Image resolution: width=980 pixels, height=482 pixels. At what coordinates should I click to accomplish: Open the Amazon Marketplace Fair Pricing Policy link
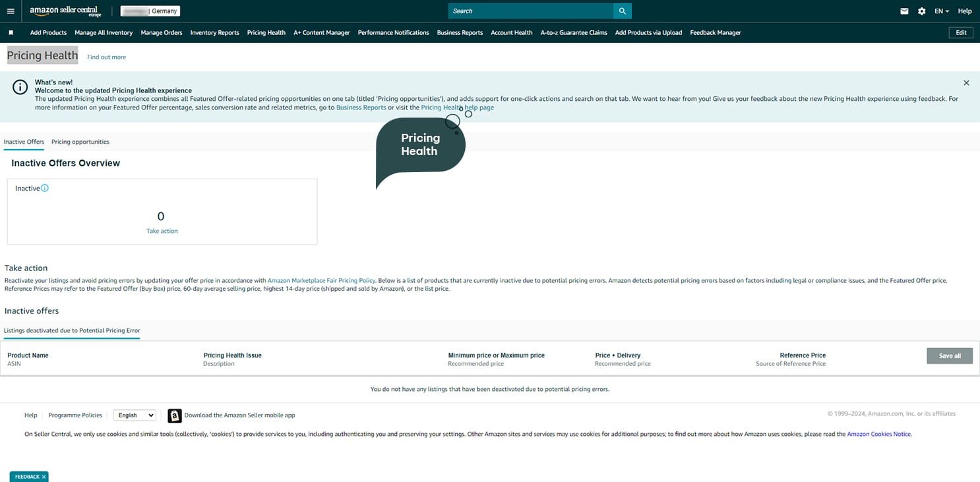point(322,280)
